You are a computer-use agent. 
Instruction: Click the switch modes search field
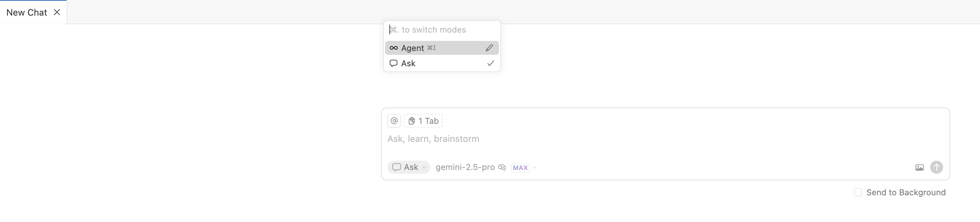coord(441,29)
